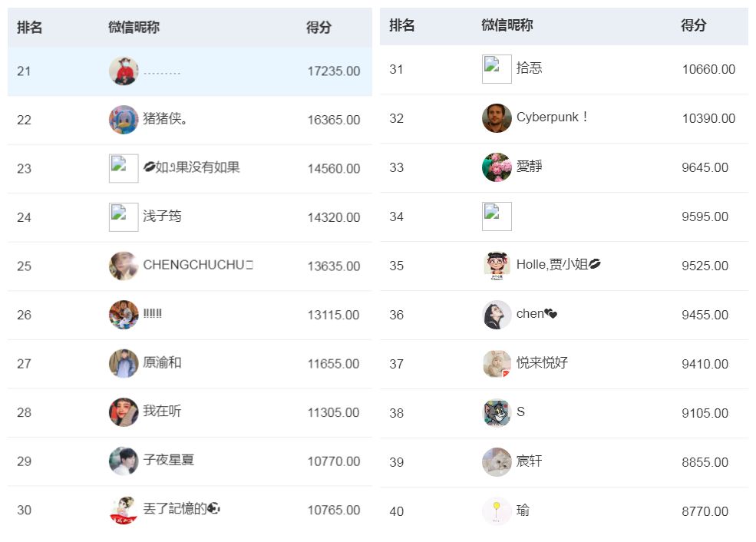The height and width of the screenshot is (542, 756).
Task: Click broken avatar image in rank 34 row
Action: point(497,216)
